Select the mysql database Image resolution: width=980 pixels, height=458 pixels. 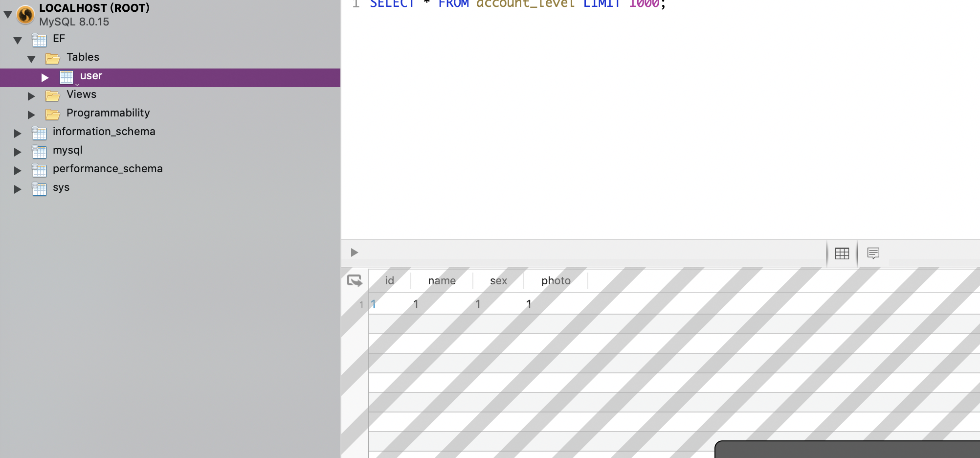(x=67, y=150)
